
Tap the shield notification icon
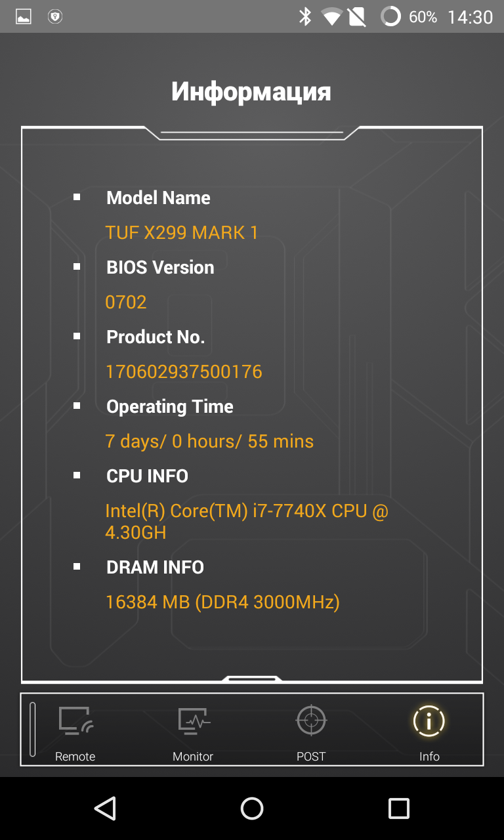coord(55,17)
